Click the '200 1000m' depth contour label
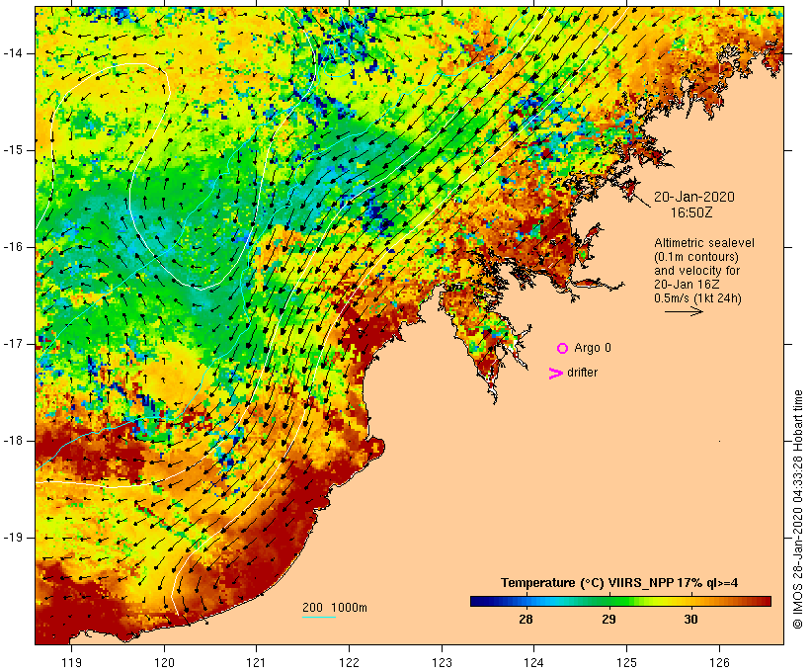This screenshot has height=672, width=810. (335, 608)
